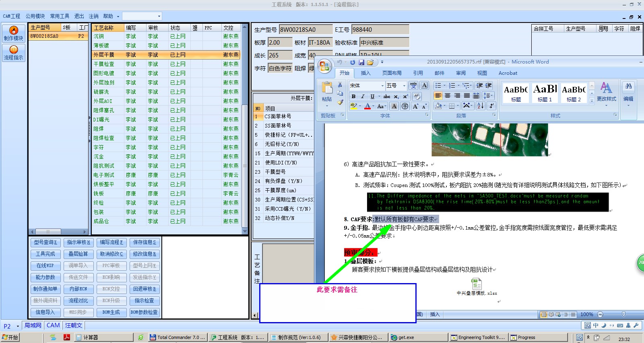Click the horizontal scrollbar under the 生产型号 list
Image resolution: width=644 pixels, height=343 pixels.
pos(59,232)
